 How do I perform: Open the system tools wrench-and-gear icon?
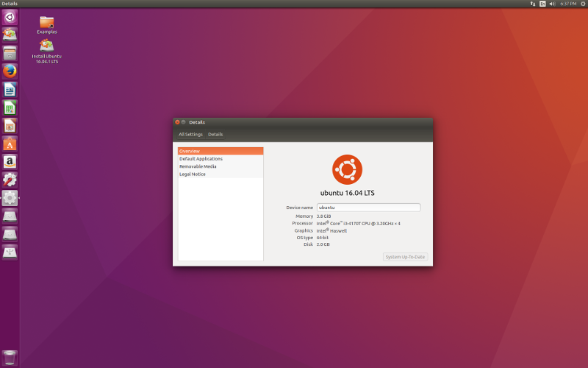(10, 180)
